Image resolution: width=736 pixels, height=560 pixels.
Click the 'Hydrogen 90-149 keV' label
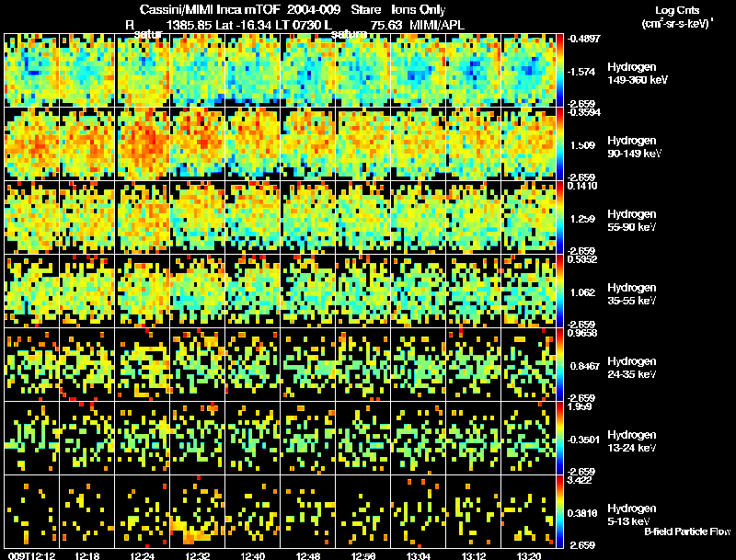(x=635, y=147)
